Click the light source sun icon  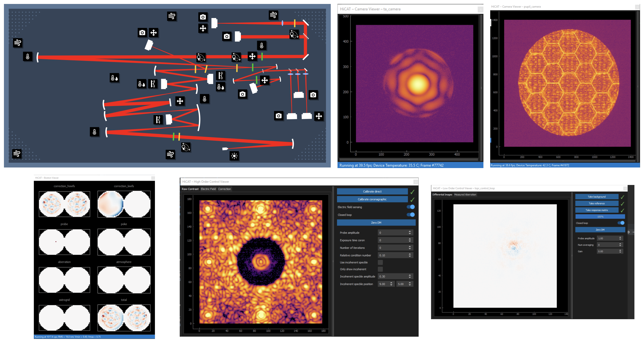tap(234, 156)
